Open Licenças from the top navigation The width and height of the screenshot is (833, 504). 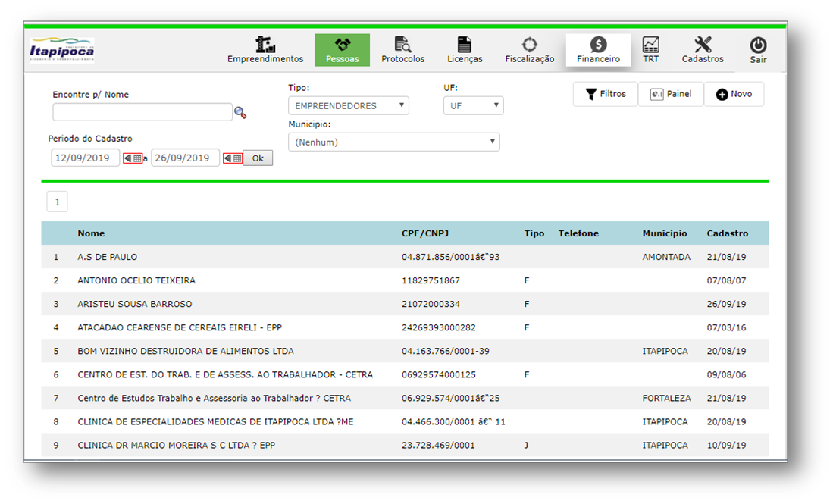tap(464, 45)
